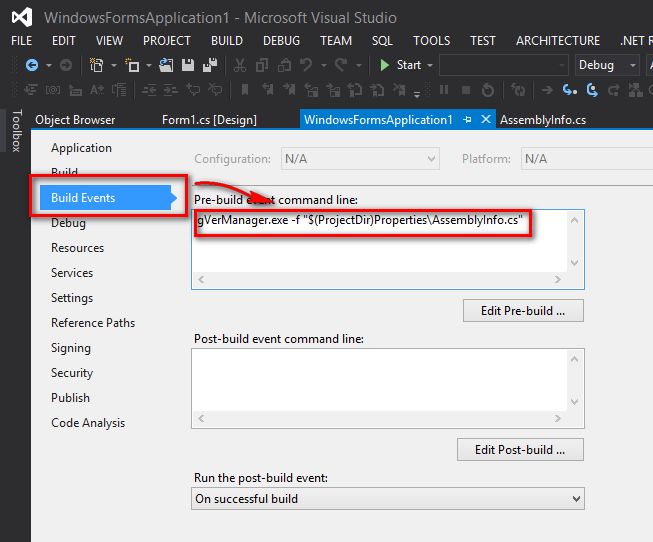
Task: Click the Edit Post-build button
Action: pos(520,450)
